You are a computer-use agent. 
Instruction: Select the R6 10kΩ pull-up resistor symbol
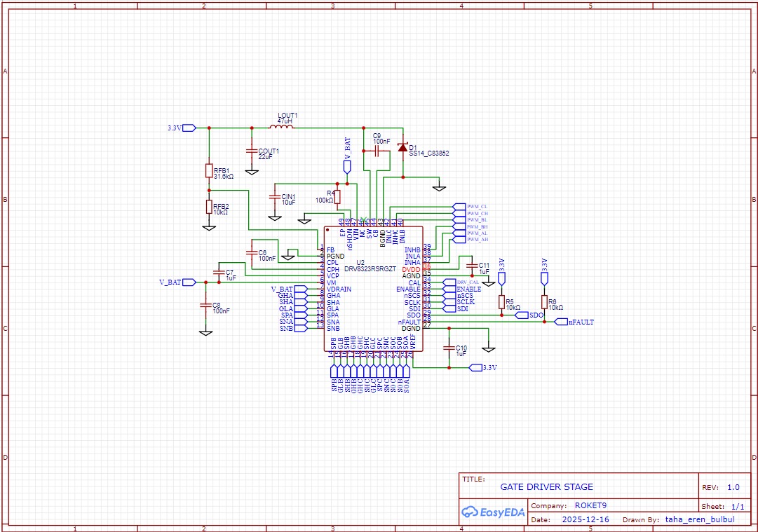click(544, 302)
